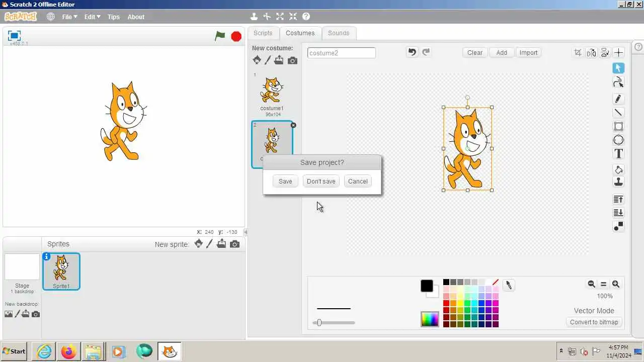The width and height of the screenshot is (644, 362).
Task: Bring selected shape forward a layer
Action: pos(618,200)
